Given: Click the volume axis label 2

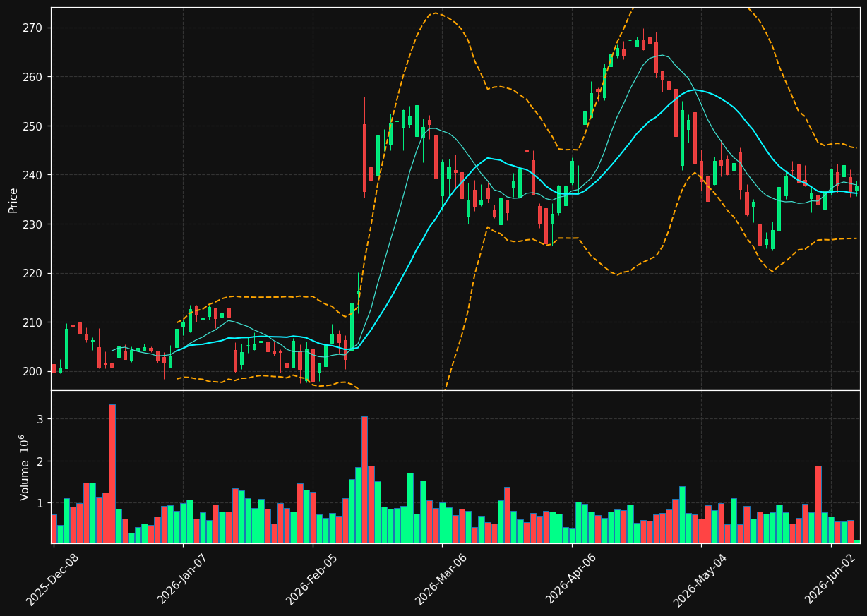Looking at the screenshot, I should (40, 461).
